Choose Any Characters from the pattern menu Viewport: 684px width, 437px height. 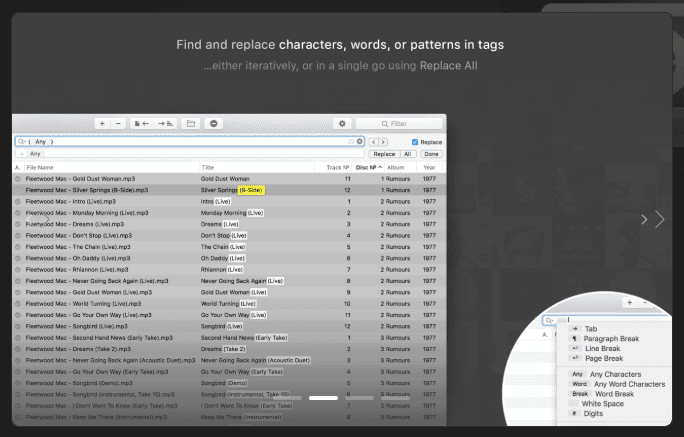coord(615,374)
